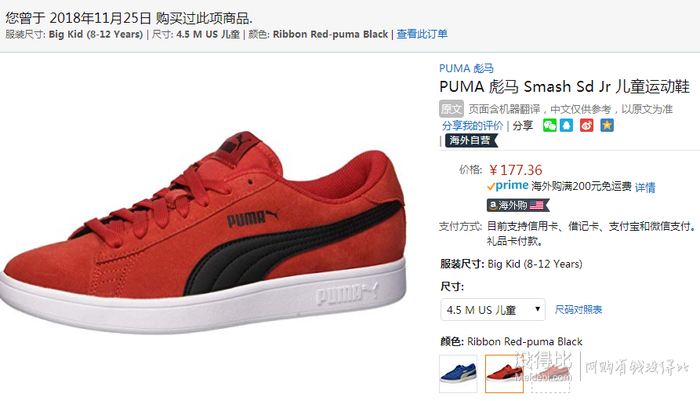Open the 4.5 M US 儿童 size dropdown

pos(493,309)
